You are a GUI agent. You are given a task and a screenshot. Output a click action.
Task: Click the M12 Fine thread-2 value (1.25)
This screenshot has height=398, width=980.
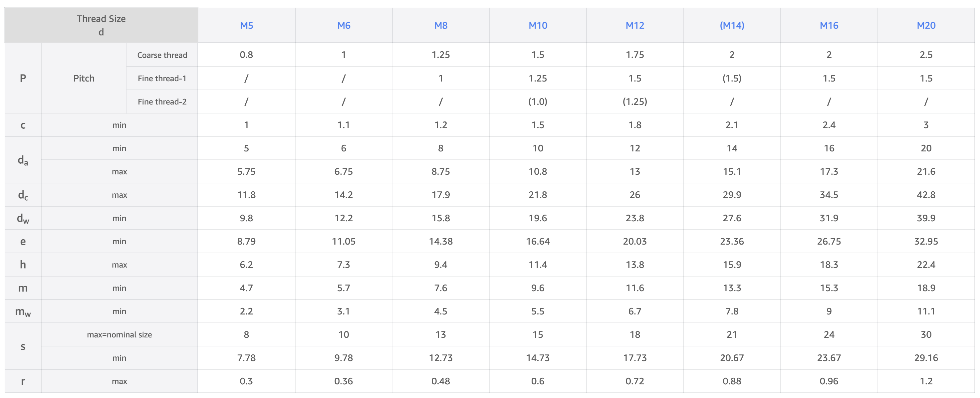tap(634, 101)
